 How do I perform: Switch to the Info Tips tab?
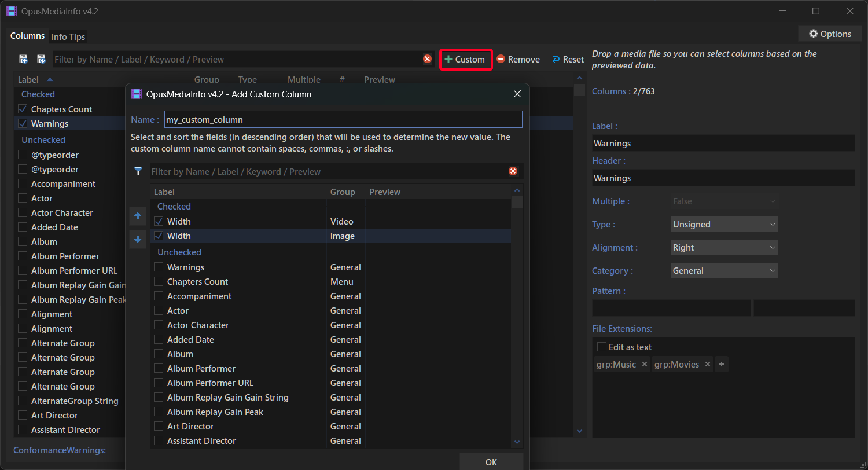click(x=68, y=36)
